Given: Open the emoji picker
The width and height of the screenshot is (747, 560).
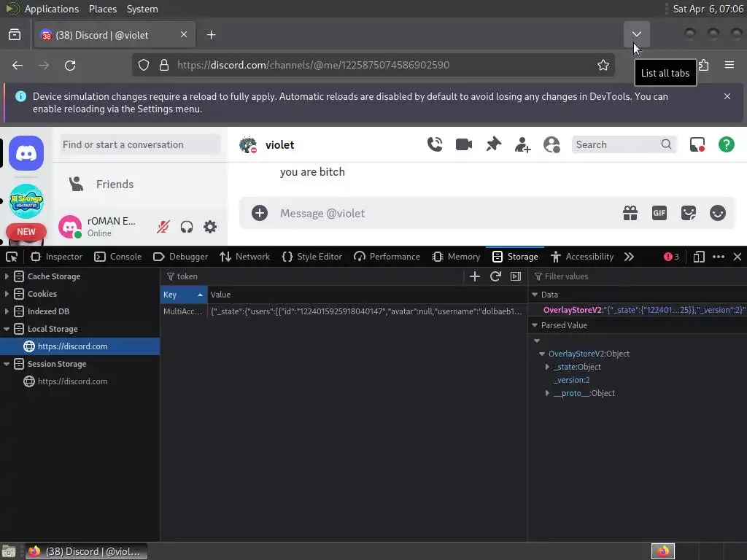Looking at the screenshot, I should tap(718, 213).
